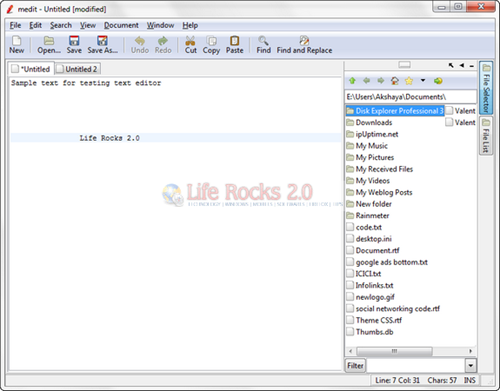Open Find with magnifier icon
The height and width of the screenshot is (391, 500).
(x=263, y=45)
